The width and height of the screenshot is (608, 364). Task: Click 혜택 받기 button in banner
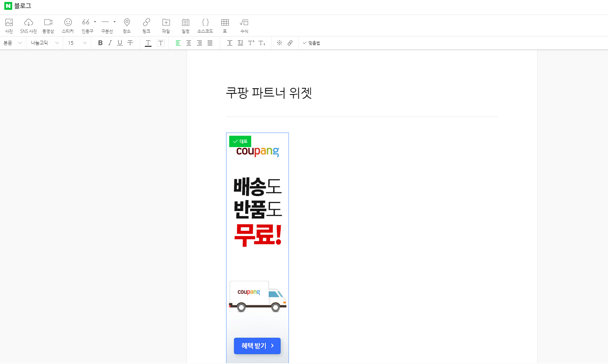257,346
